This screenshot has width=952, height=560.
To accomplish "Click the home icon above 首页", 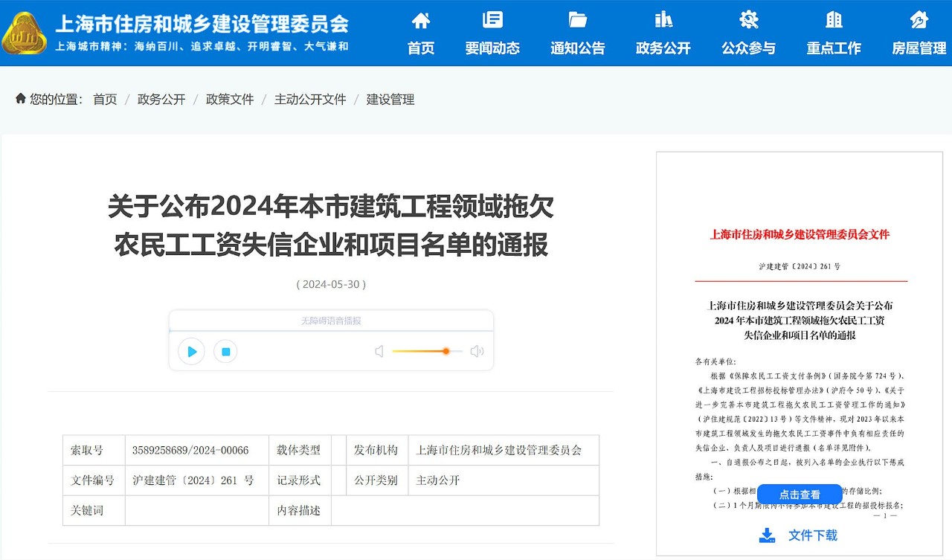I will tap(421, 20).
